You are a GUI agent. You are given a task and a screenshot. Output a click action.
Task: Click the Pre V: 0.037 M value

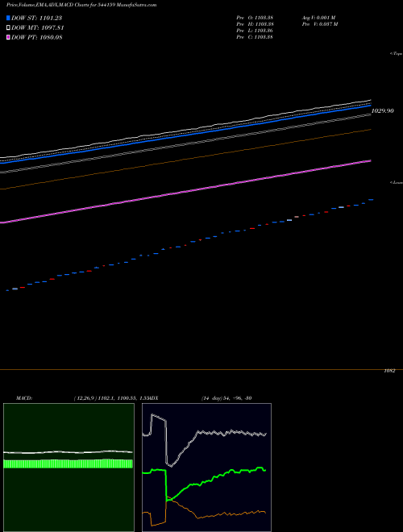tap(320, 24)
